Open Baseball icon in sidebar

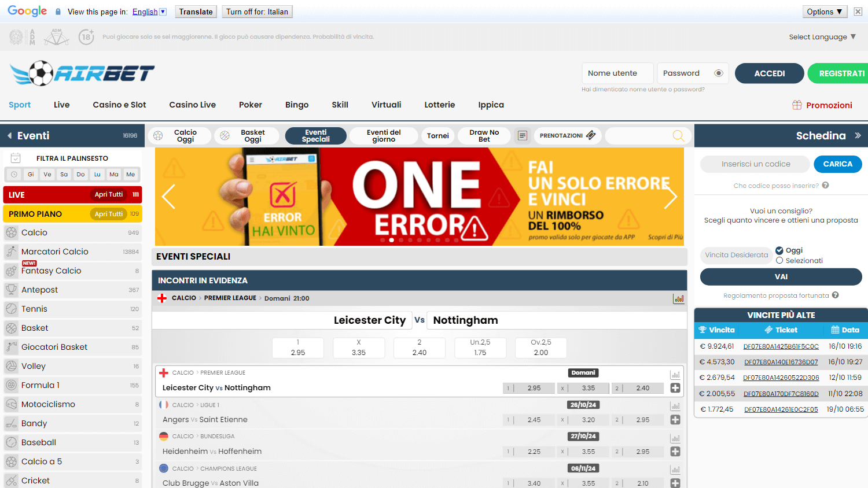pos(11,442)
